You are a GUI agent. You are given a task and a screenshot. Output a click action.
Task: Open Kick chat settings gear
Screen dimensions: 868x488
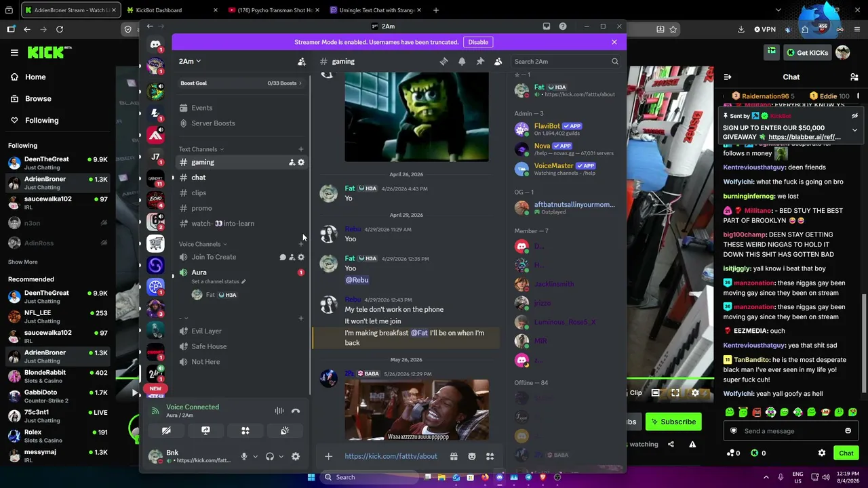[x=822, y=453]
